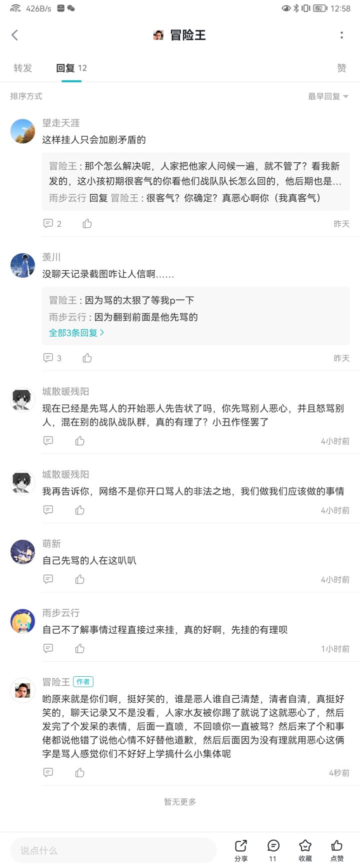Image resolution: width=360 pixels, height=868 pixels.
Task: Tap the reply icon under 雨步云行's comment
Action: 48,649
